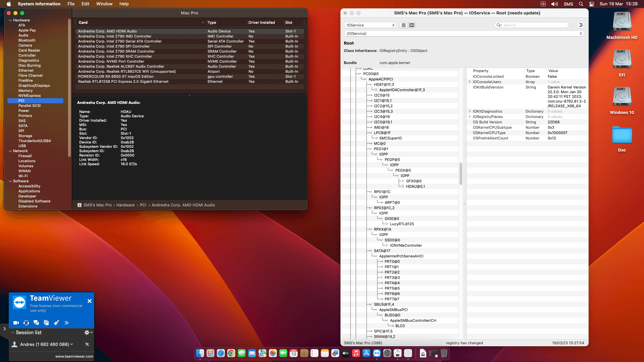The width and height of the screenshot is (644, 362).
Task: Open the TeamViewer chat panel
Action: 36,323
